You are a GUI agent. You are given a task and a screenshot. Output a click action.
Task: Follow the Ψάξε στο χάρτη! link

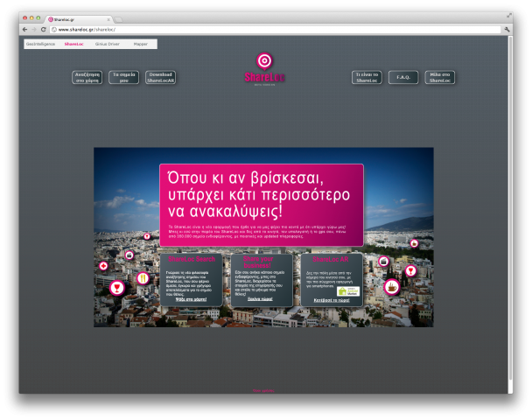(x=191, y=299)
